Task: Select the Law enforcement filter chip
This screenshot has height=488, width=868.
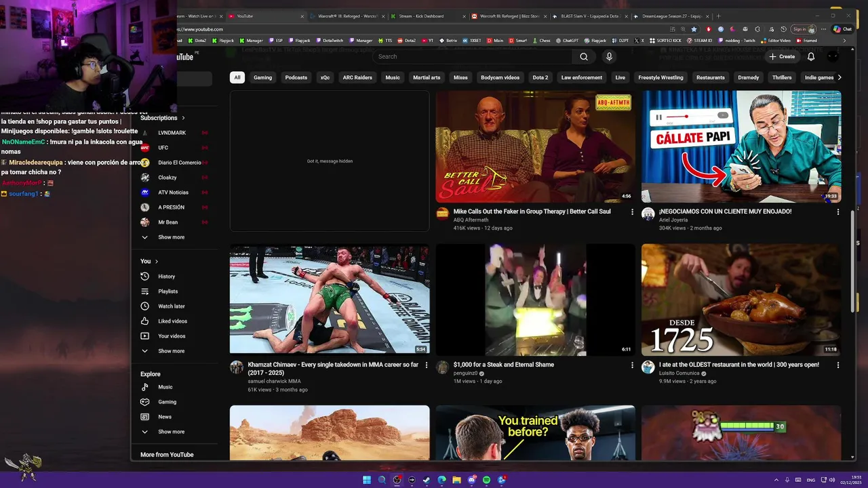Action: (582, 77)
